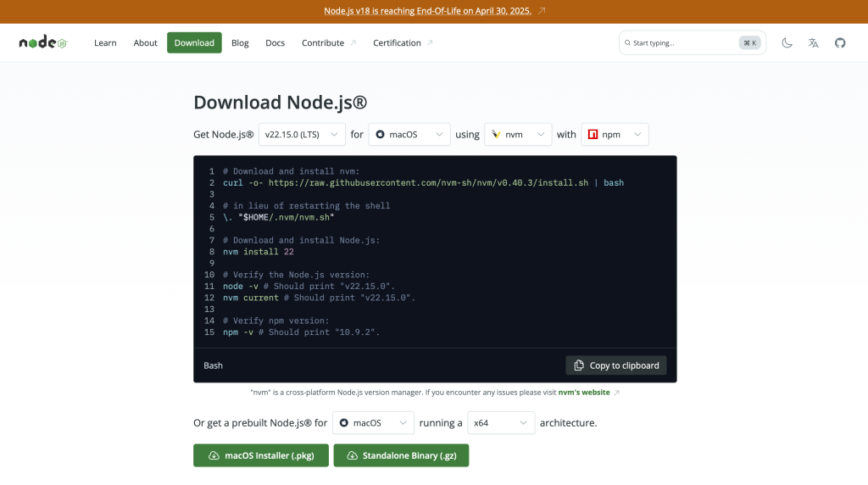The width and height of the screenshot is (868, 485).
Task: Open the language selector icon
Action: click(813, 42)
